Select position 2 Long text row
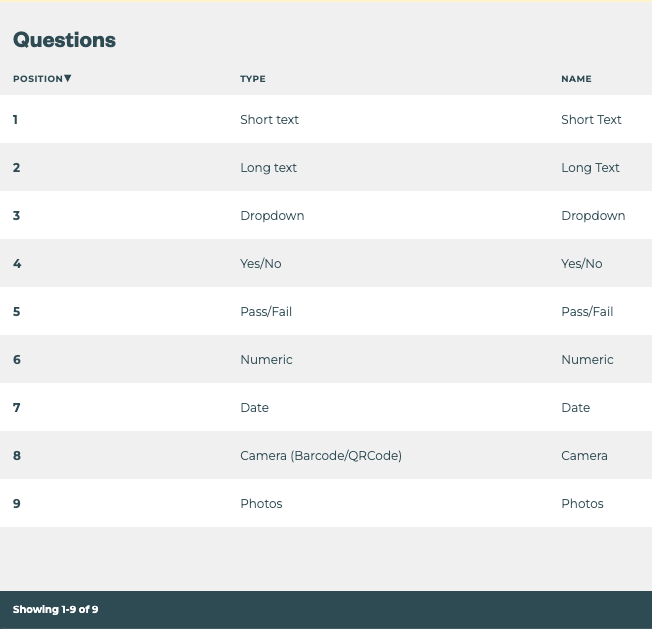This screenshot has height=629, width=652. point(268,168)
